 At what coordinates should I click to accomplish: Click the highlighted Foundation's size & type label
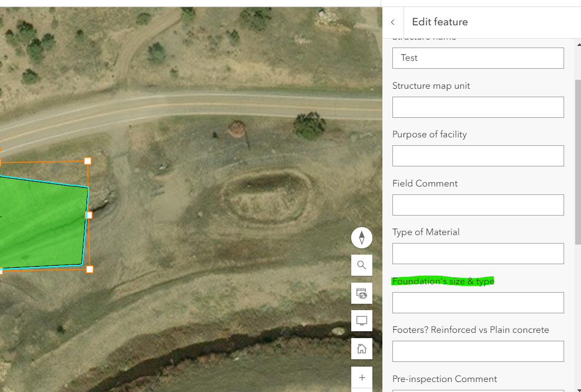(443, 281)
